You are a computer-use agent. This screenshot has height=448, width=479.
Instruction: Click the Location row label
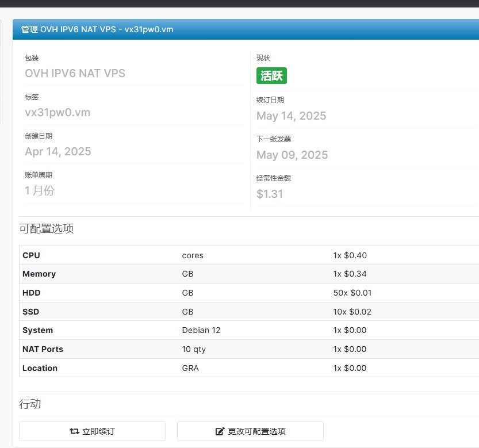pos(40,368)
